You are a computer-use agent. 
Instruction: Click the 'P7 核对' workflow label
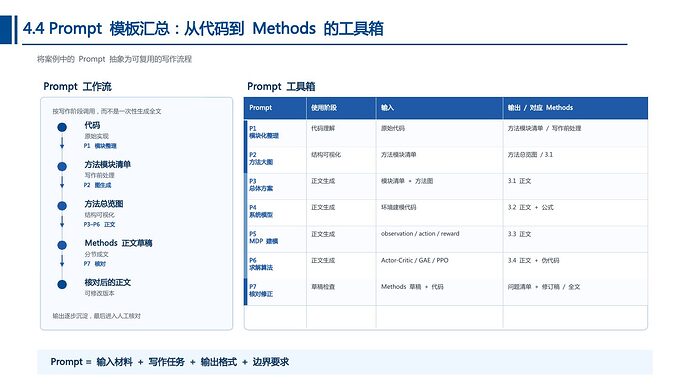pyautogui.click(x=95, y=264)
